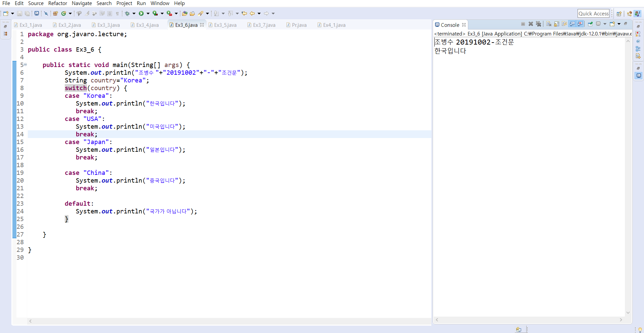Toggle Show Console on standard error

[580, 24]
